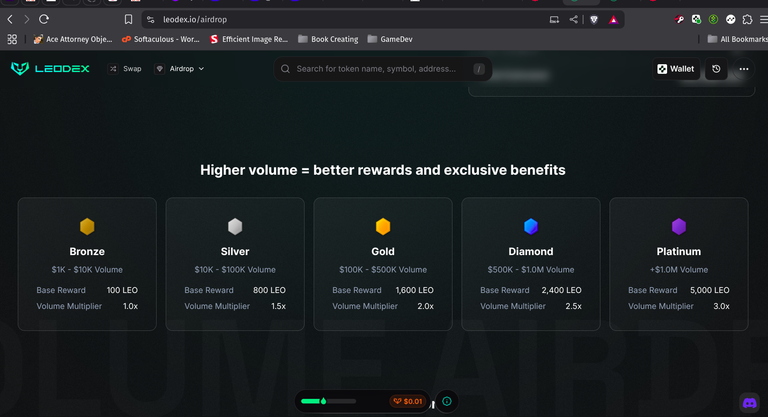
Task: Open the Swap page
Action: point(125,69)
